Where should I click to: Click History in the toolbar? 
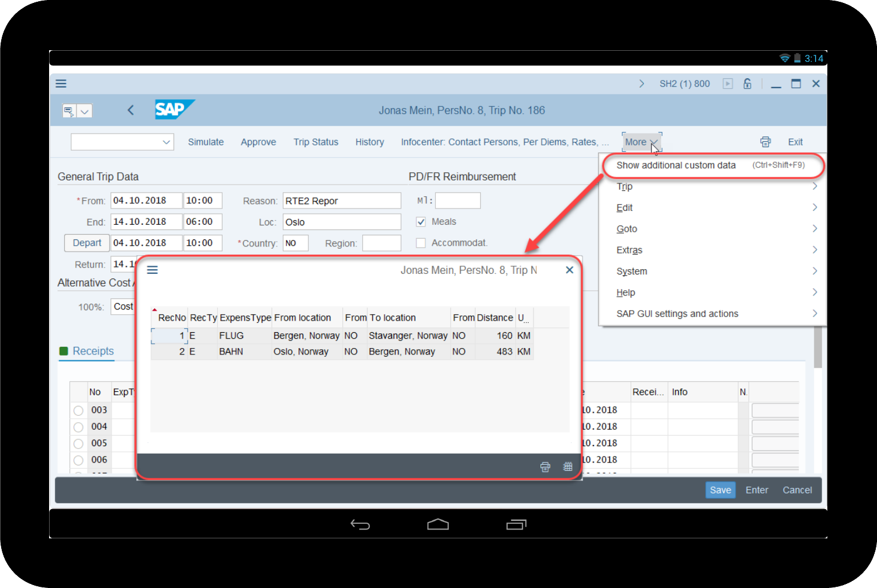tap(370, 142)
